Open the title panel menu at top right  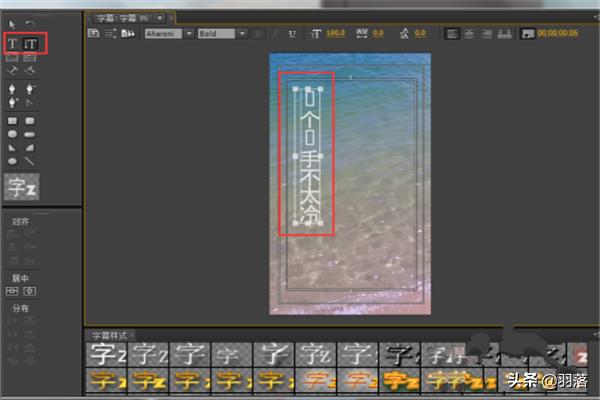click(x=596, y=17)
